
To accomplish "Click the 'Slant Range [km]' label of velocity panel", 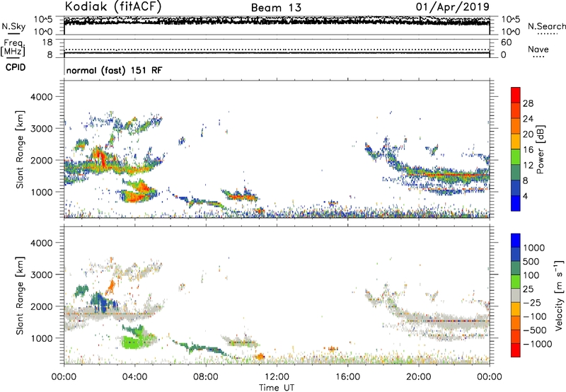I will point(20,295).
